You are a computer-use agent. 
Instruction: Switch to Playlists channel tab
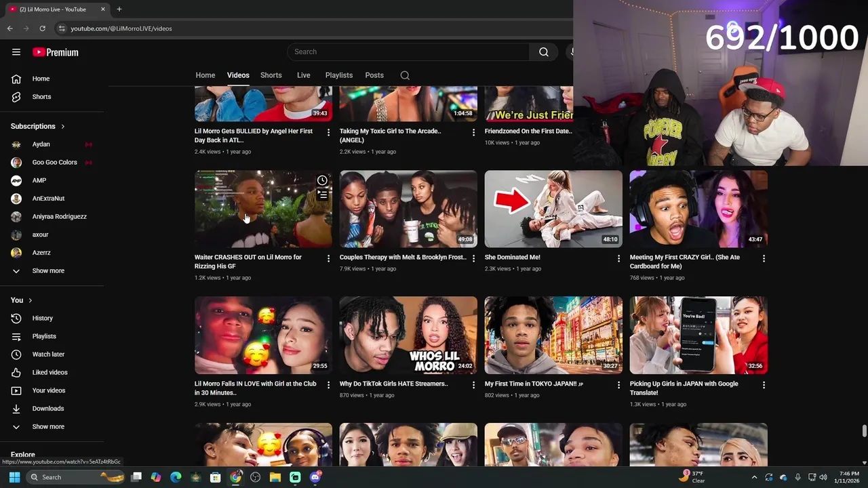click(339, 75)
